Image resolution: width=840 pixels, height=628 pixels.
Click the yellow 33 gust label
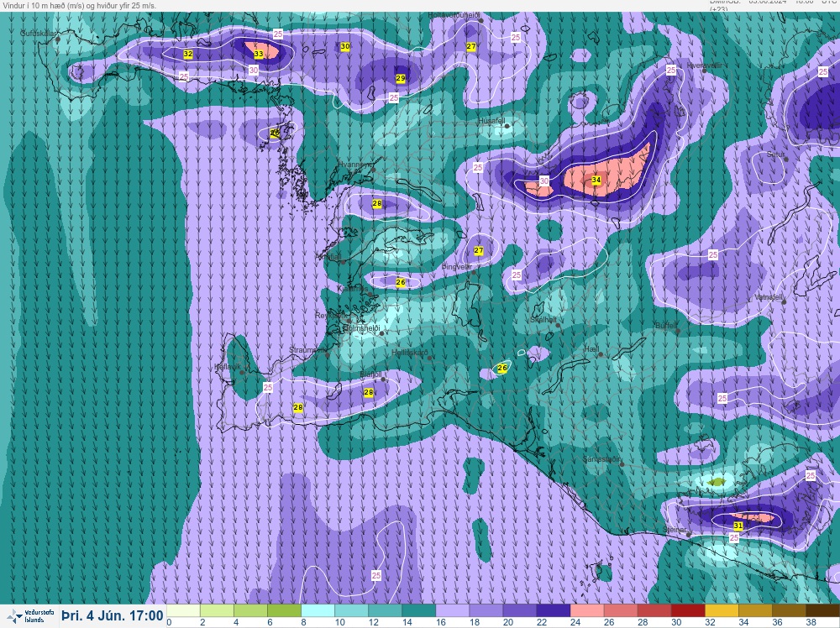tap(259, 54)
